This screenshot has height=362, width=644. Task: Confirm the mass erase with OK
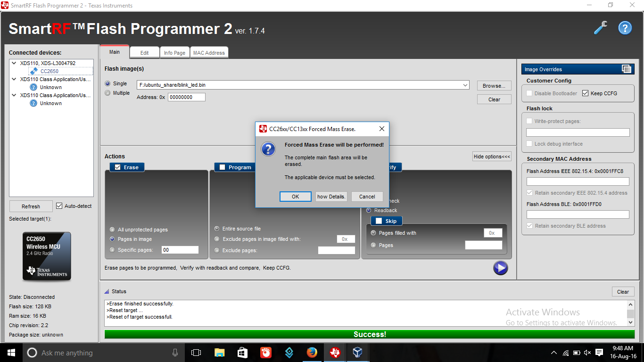pyautogui.click(x=295, y=197)
